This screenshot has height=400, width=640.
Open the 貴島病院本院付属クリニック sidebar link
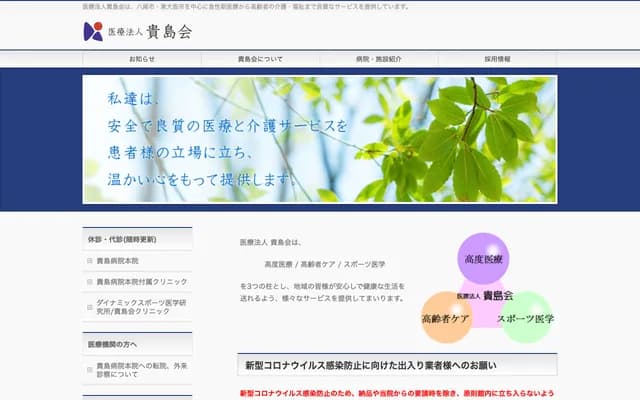(142, 282)
